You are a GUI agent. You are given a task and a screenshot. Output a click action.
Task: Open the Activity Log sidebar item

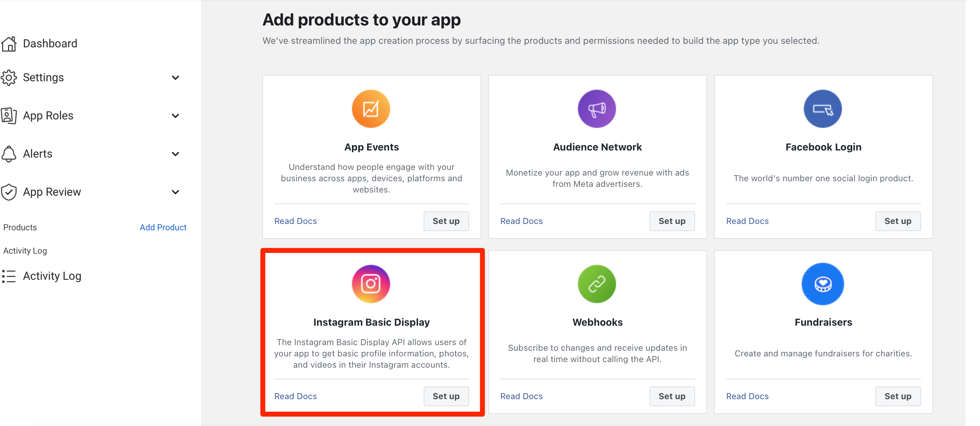pyautogui.click(x=52, y=276)
